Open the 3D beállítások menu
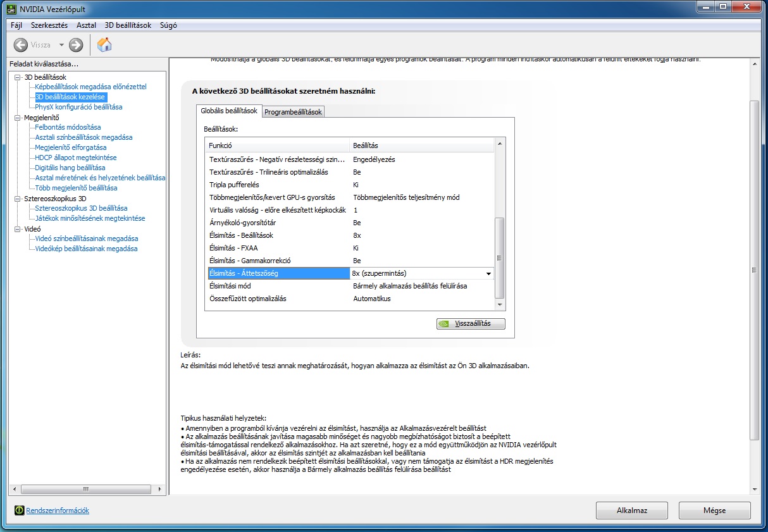This screenshot has width=768, height=532. pyautogui.click(x=128, y=25)
